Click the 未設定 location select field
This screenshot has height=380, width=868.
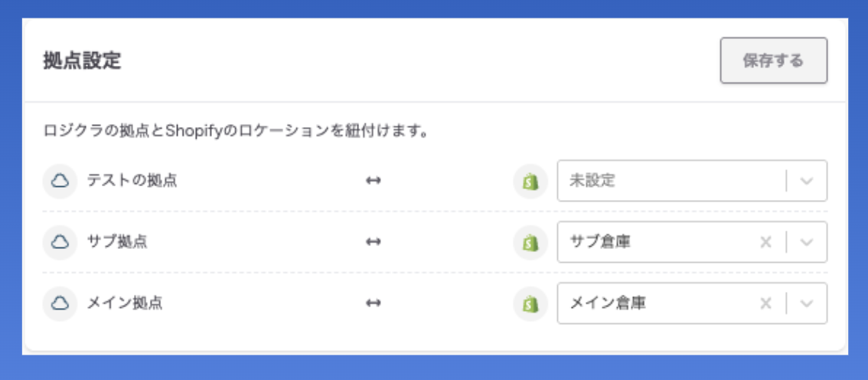pos(666,181)
